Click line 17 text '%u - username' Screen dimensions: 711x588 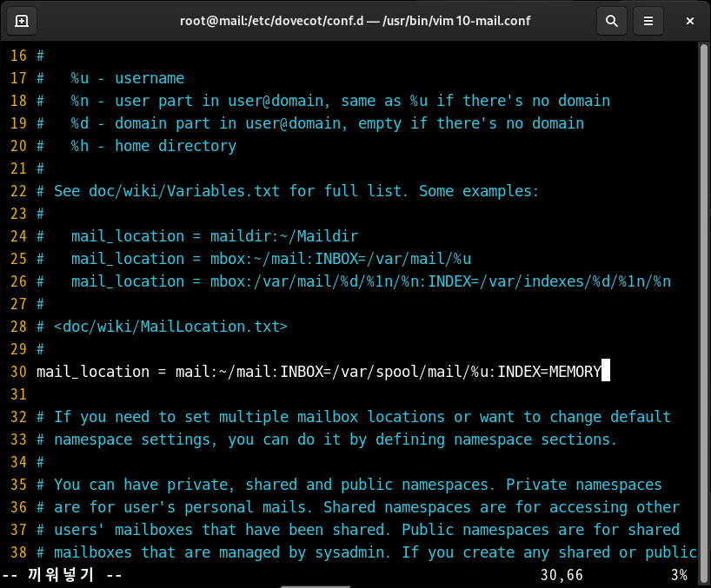click(128, 78)
